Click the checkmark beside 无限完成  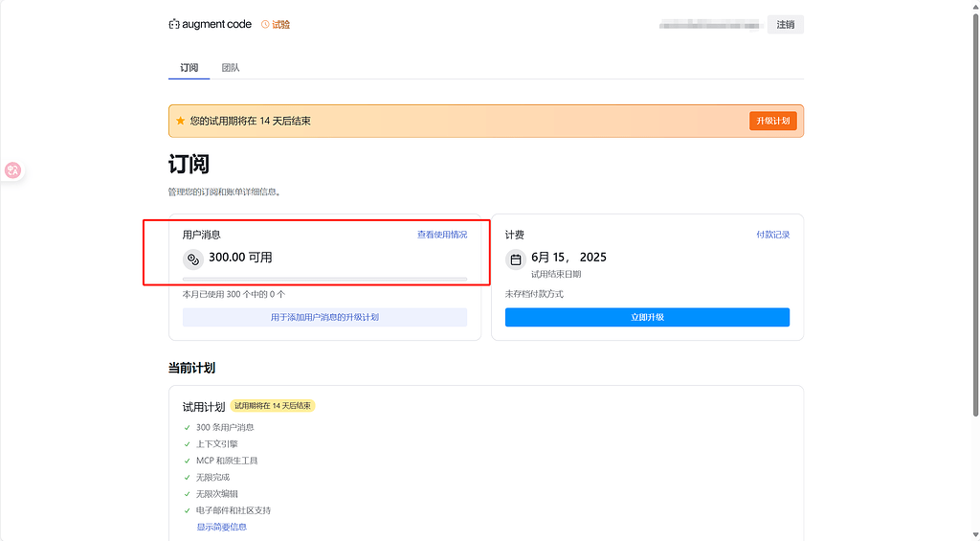[187, 477]
